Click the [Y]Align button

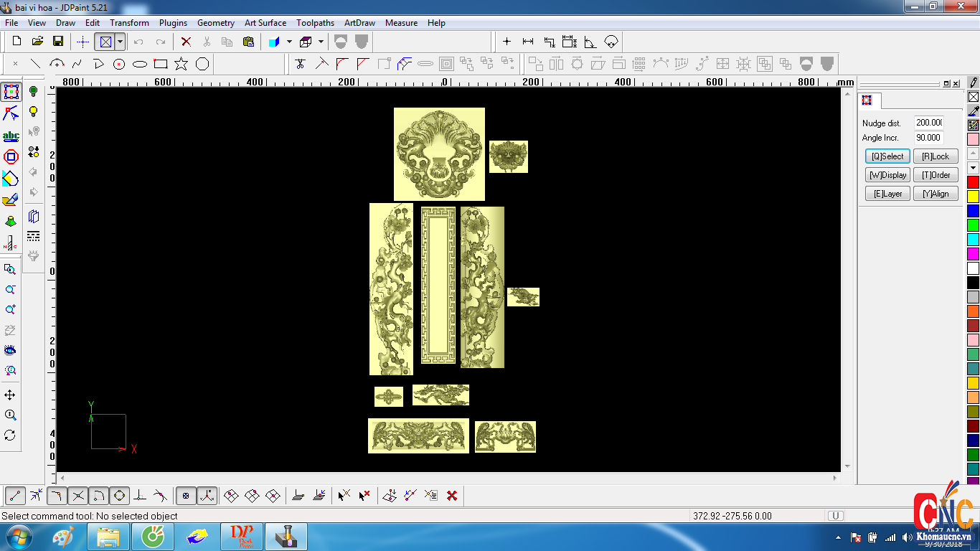click(936, 194)
